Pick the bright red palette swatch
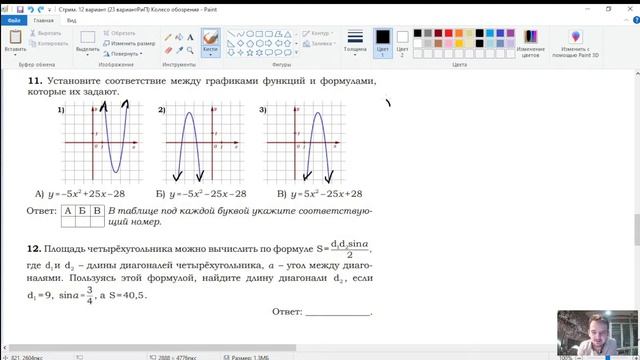Screen dimensions: 640x360 point(449,33)
